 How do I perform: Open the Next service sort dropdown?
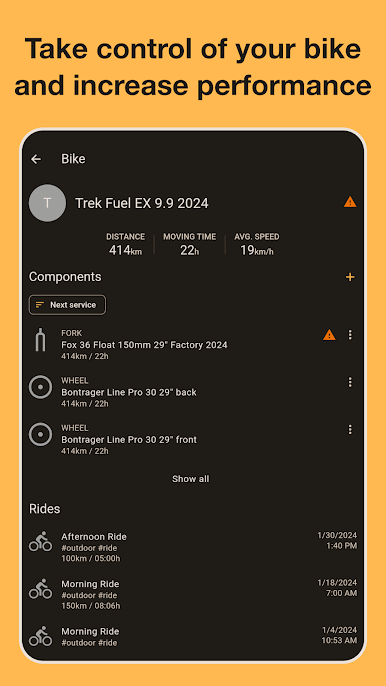coord(67,305)
